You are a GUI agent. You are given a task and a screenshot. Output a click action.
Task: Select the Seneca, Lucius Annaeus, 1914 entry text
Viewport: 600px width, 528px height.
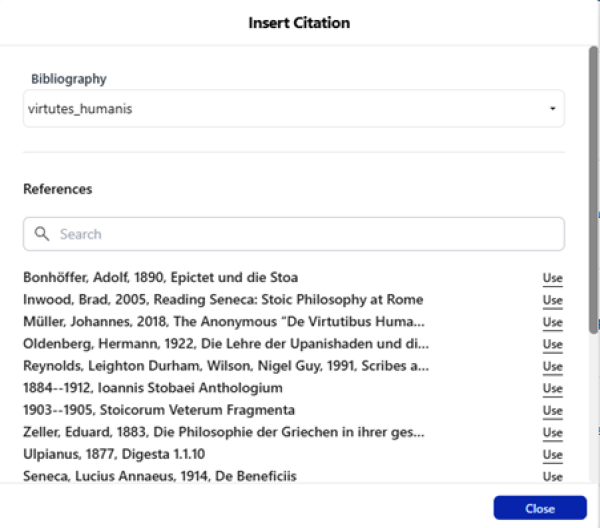(x=159, y=476)
